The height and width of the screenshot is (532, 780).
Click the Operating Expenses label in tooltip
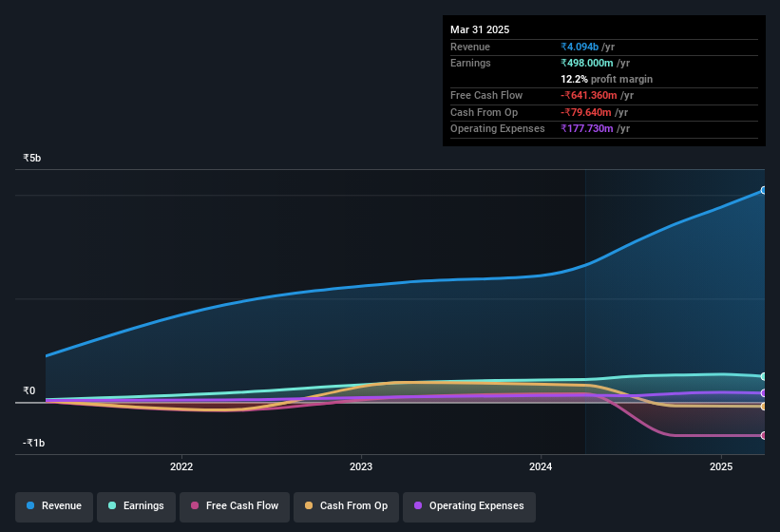click(x=498, y=128)
